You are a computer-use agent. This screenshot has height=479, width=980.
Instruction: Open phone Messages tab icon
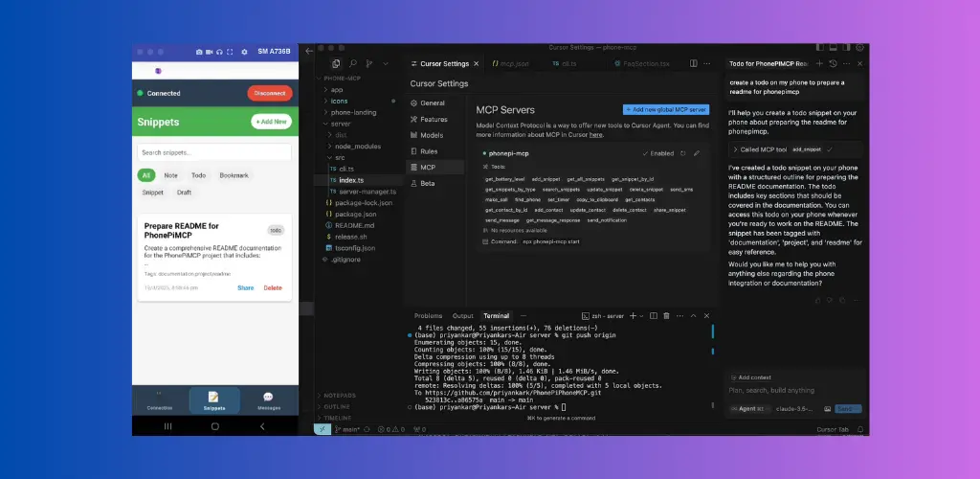[268, 397]
